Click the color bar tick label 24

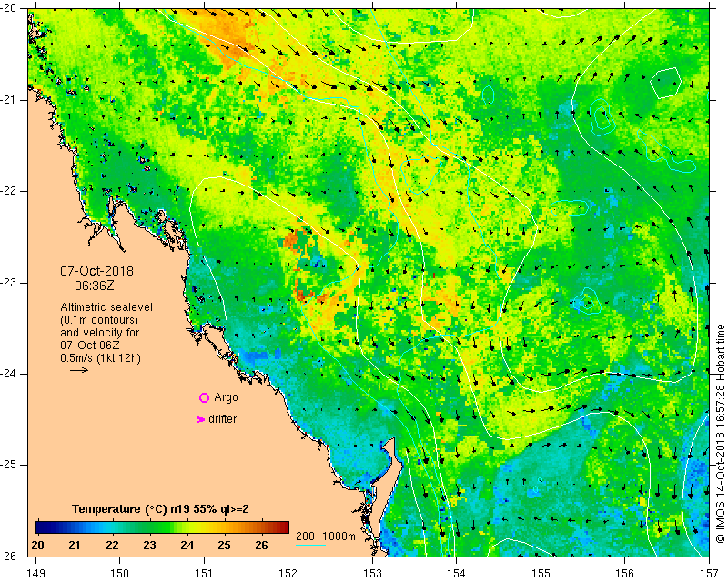click(x=187, y=545)
